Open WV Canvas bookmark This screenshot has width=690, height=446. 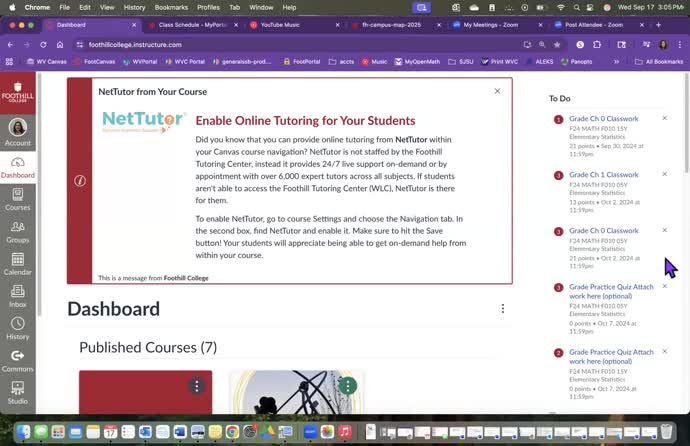click(47, 62)
